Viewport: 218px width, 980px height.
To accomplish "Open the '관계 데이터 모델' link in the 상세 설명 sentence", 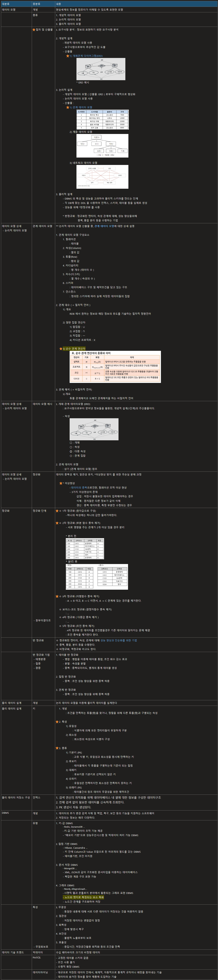I will (x=104, y=226).
